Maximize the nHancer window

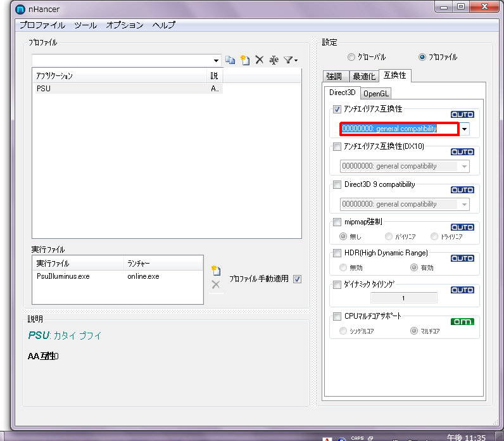(461, 7)
